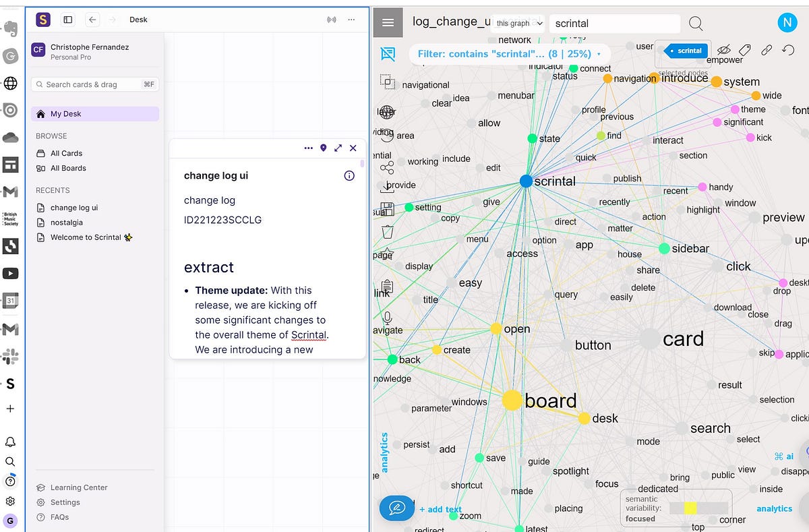Open Settings in Scrintal sidebar
809x532 pixels.
click(x=58, y=502)
